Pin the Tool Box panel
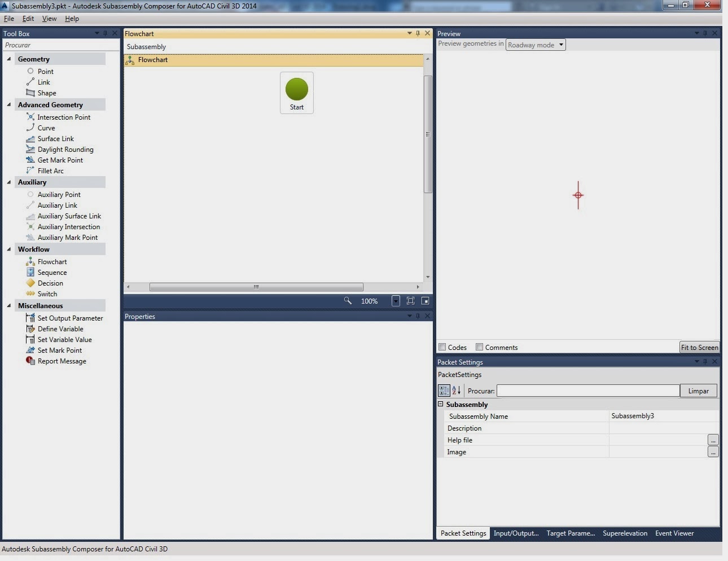 (x=105, y=33)
